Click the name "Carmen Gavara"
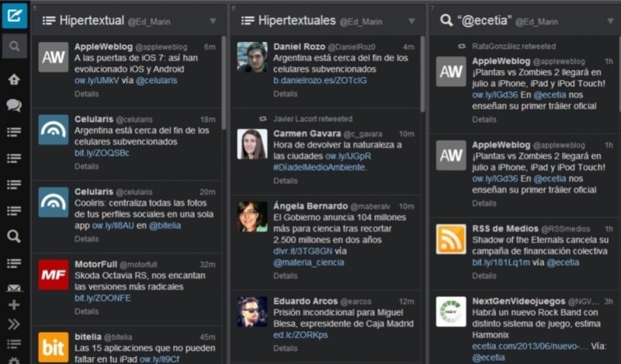 307,133
